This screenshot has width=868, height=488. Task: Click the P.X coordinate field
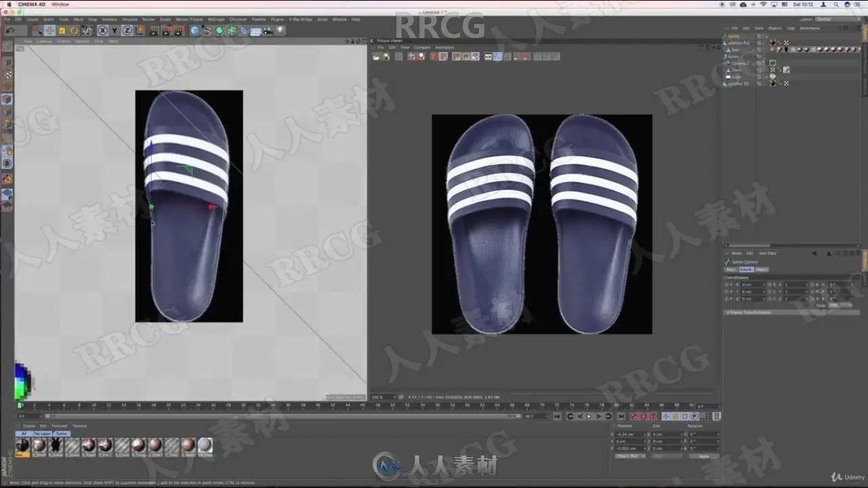pos(753,285)
